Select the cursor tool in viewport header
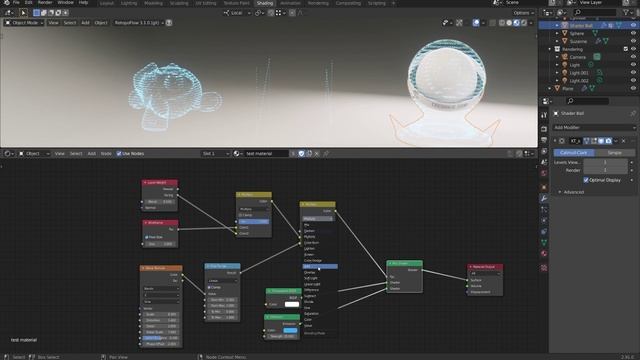Image resolution: width=640 pixels, height=360 pixels. [23, 13]
